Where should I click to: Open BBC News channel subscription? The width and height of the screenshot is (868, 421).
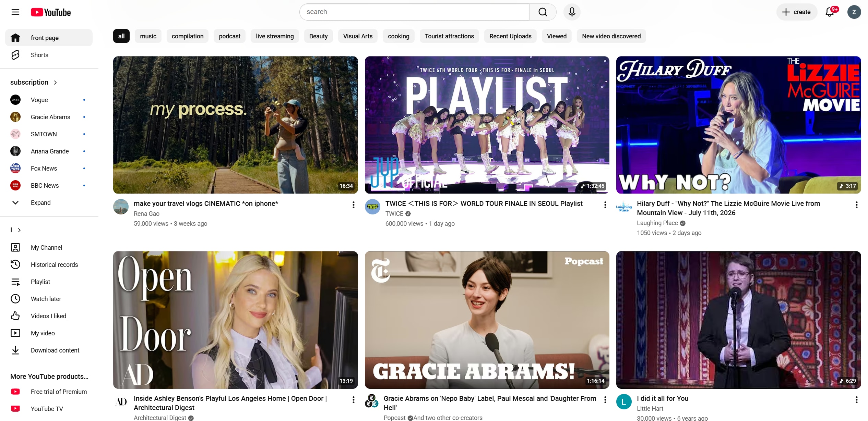pos(49,185)
